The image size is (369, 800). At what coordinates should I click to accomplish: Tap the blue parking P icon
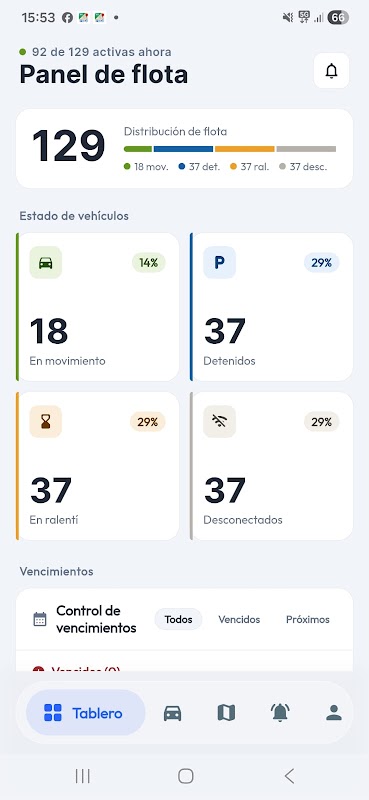pos(219,262)
